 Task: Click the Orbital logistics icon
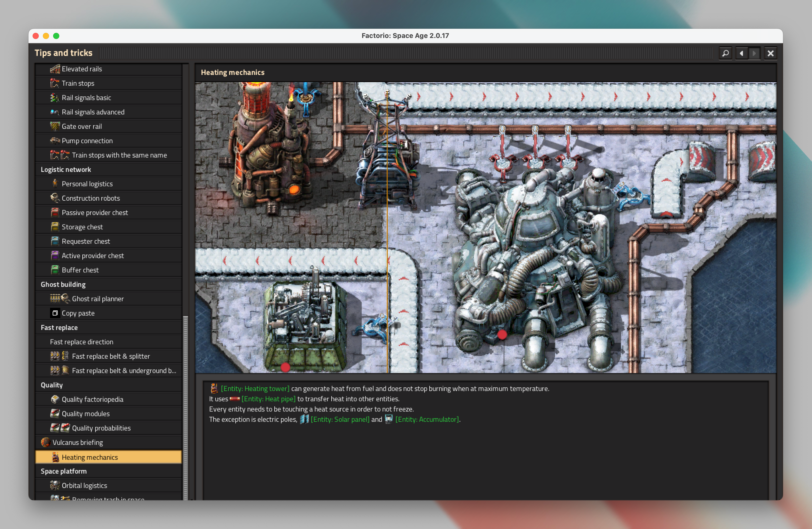(55, 485)
